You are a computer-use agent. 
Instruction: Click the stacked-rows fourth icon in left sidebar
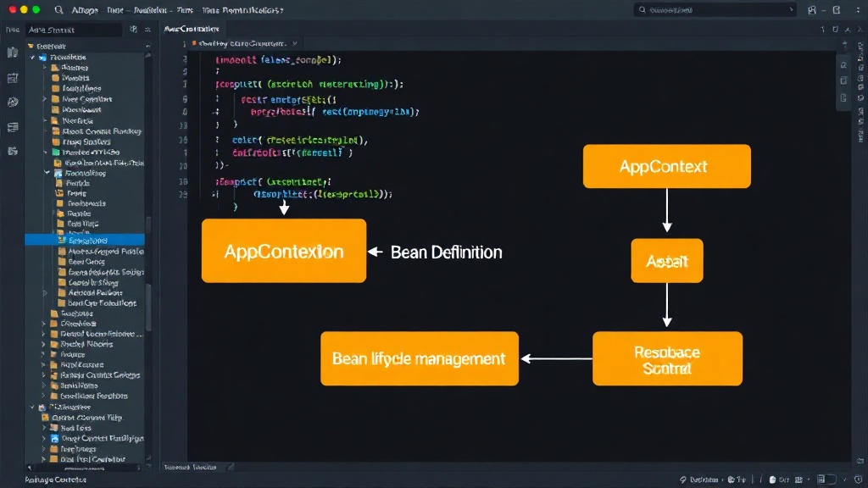tap(13, 127)
